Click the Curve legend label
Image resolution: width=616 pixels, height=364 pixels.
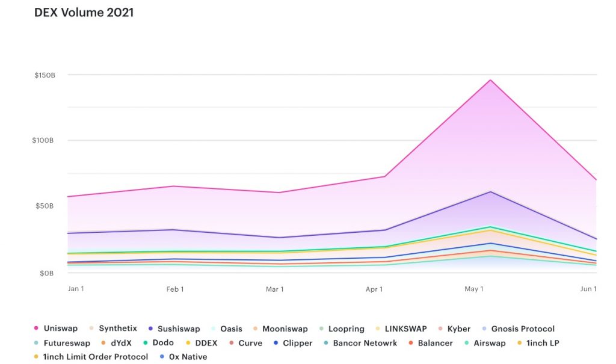coord(250,343)
